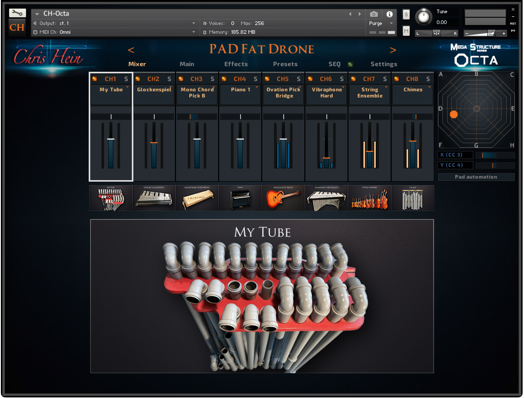Toggle the CH1 channel power button

tap(95, 79)
